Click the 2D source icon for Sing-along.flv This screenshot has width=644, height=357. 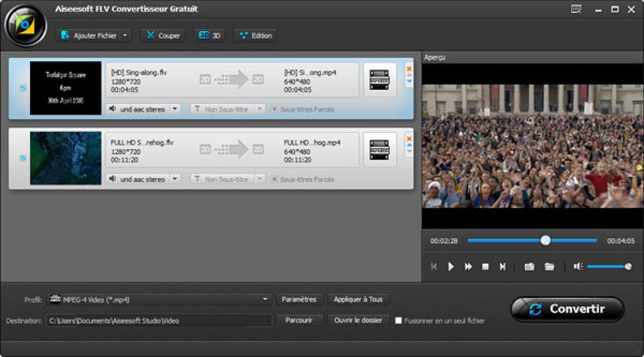coord(205,79)
